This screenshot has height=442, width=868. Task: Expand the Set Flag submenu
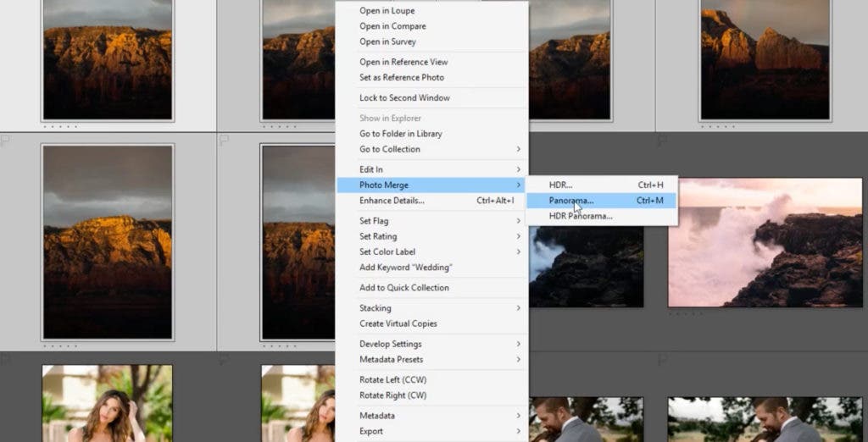point(518,221)
